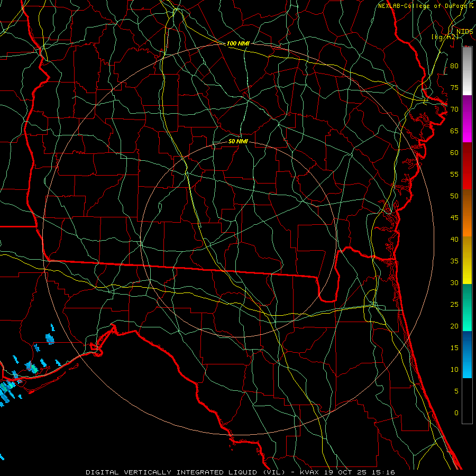
Task: Pick the red legend segment near 55
Action: point(467,166)
